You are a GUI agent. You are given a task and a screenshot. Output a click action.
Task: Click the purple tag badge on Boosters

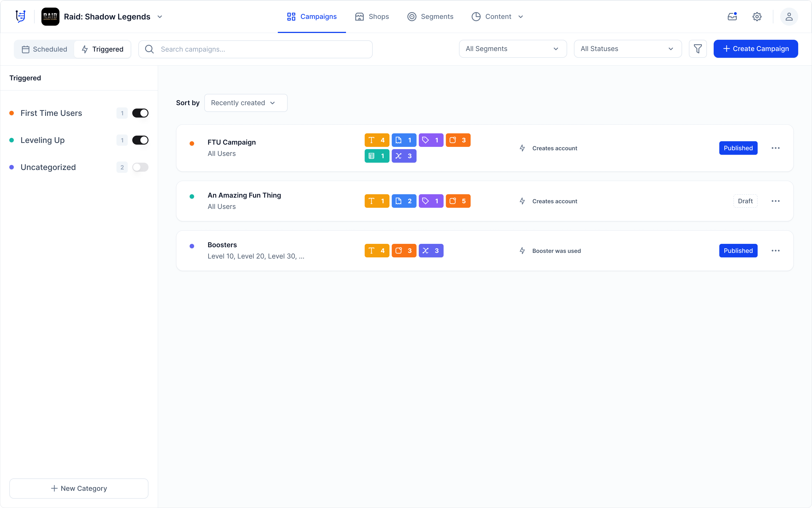[x=431, y=250]
